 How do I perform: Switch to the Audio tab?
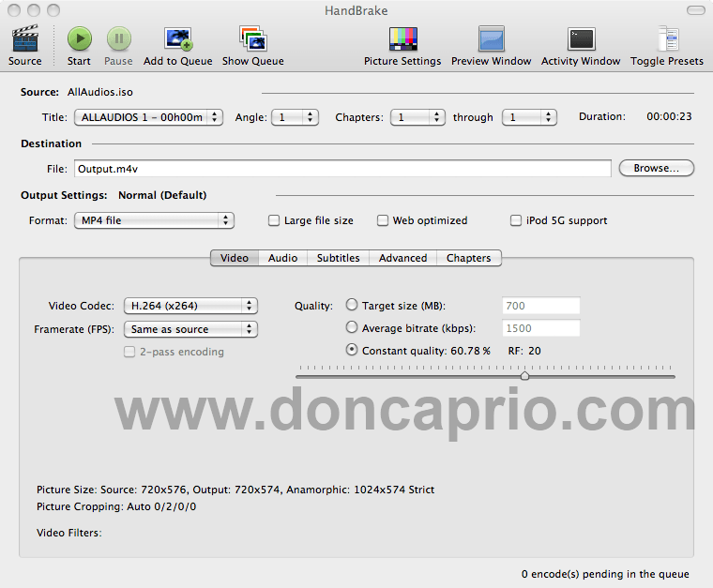pos(282,258)
